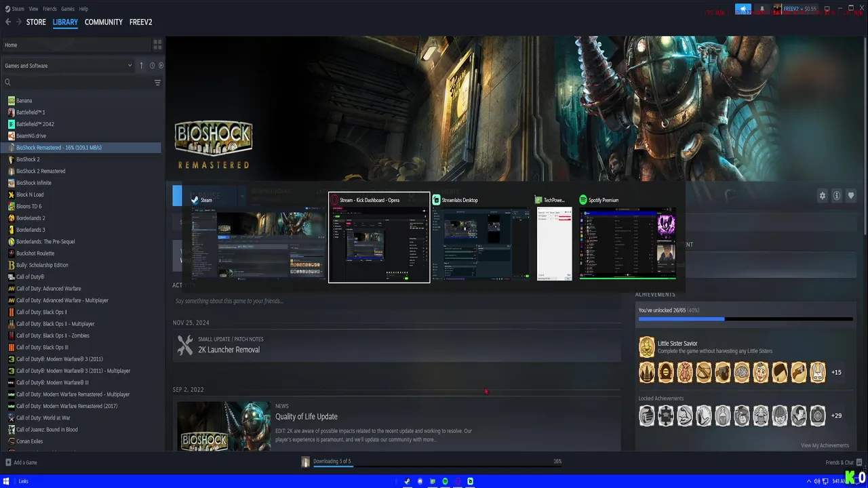Click Add a Game plus icon
The width and height of the screenshot is (868, 488).
point(8,462)
